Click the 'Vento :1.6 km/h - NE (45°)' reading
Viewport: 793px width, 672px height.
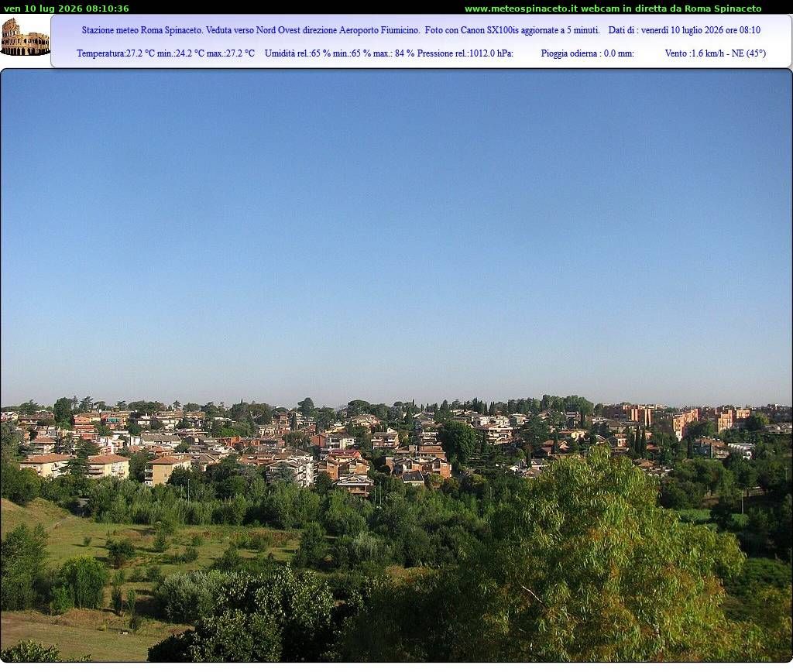point(715,53)
